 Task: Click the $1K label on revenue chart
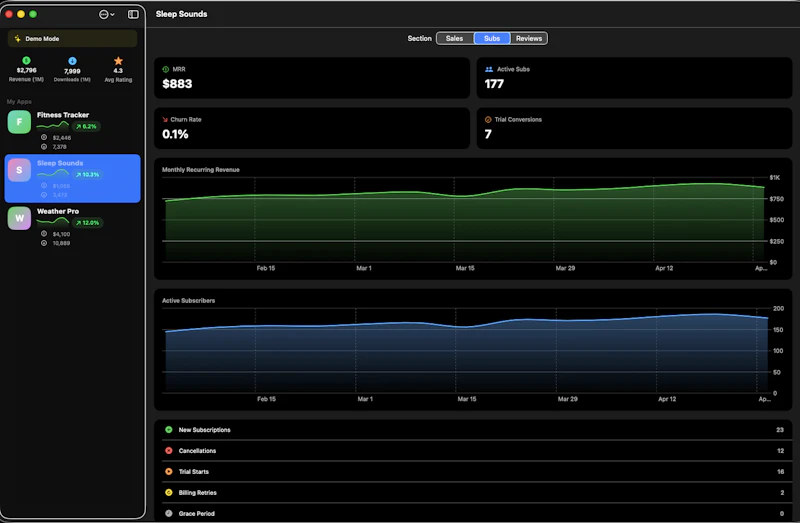pos(774,178)
